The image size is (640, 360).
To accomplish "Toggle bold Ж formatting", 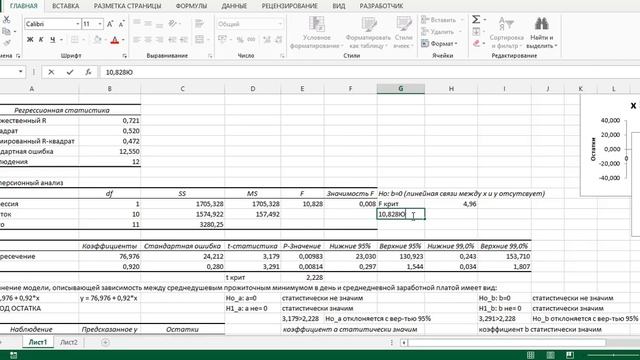I will (30, 40).
